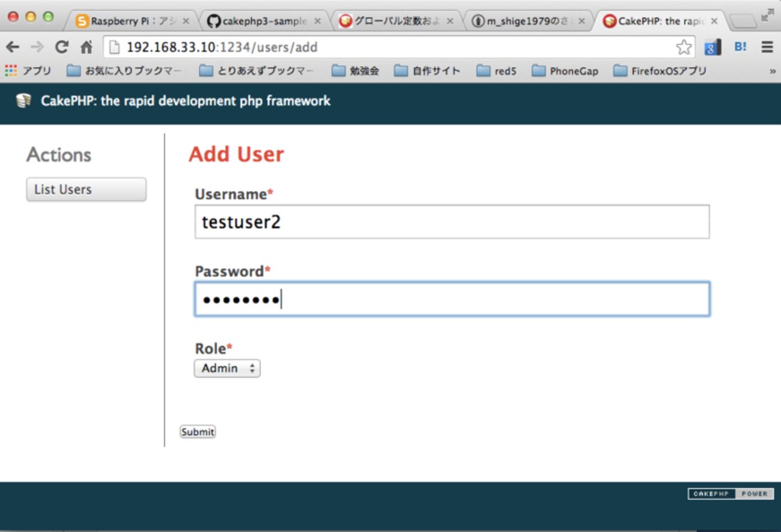Open the browser home page
This screenshot has height=532, width=781.
84,47
